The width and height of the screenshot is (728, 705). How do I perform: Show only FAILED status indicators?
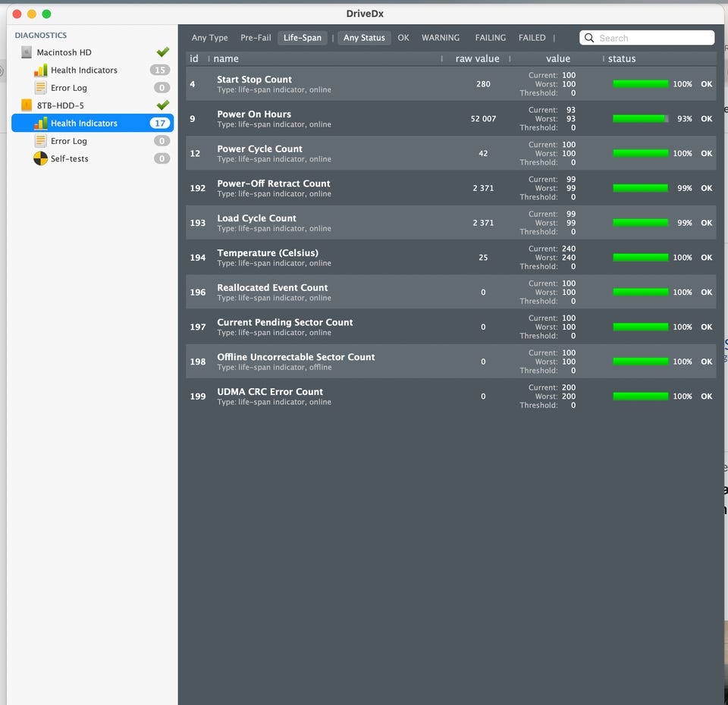pos(532,38)
